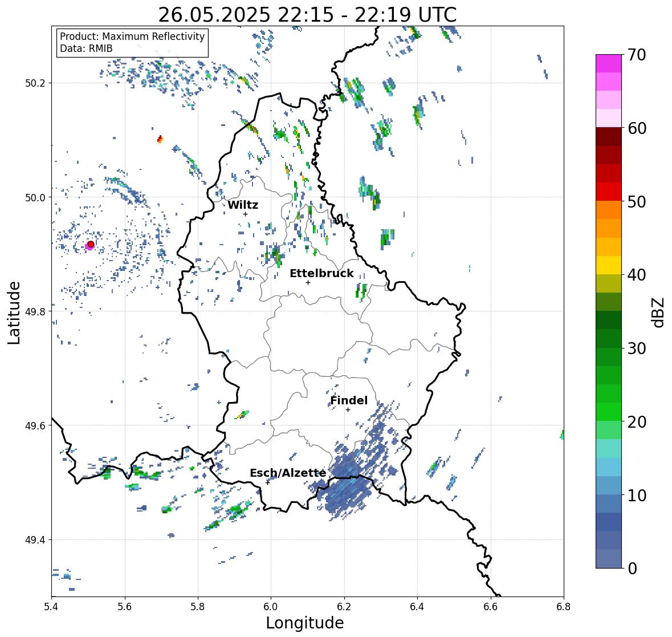Click the 0 value on the colorbar
The height and width of the screenshot is (637, 672).
click(632, 569)
